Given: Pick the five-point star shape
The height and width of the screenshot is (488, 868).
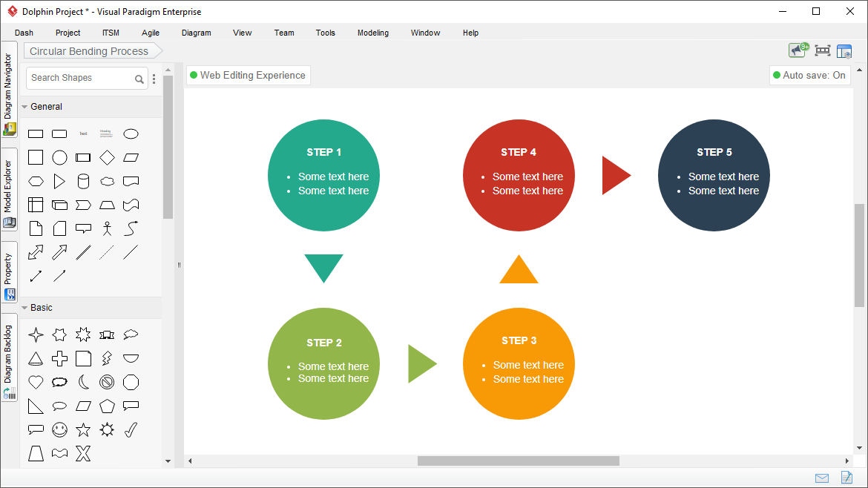Looking at the screenshot, I should click(x=83, y=430).
